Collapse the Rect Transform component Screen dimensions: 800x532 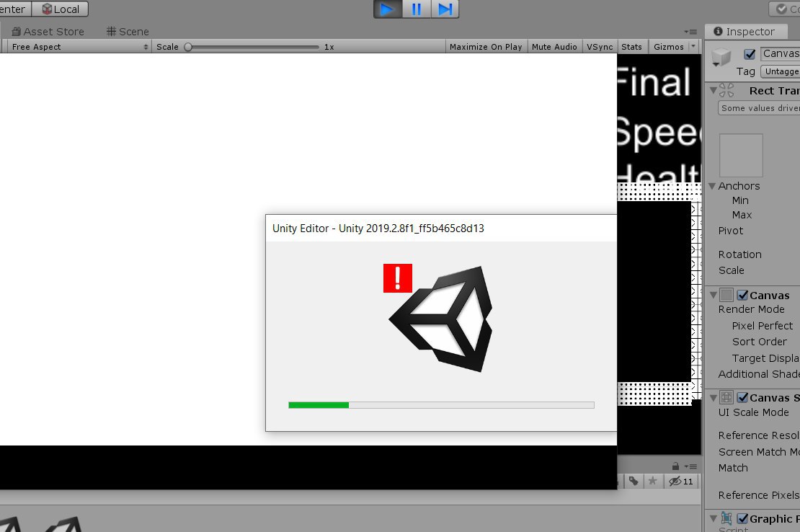(x=714, y=91)
